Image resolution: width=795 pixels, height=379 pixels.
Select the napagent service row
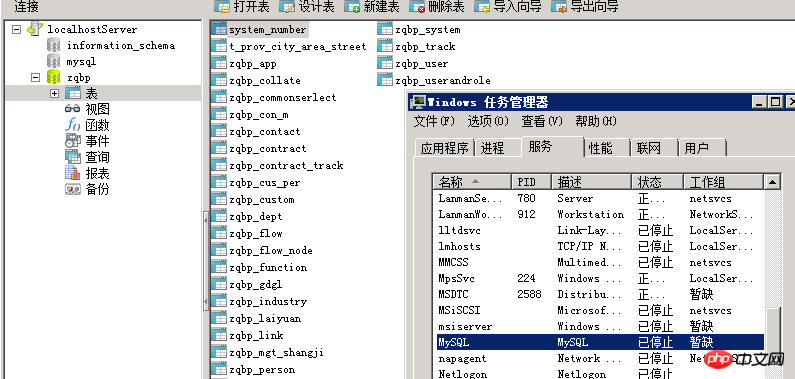click(x=600, y=358)
